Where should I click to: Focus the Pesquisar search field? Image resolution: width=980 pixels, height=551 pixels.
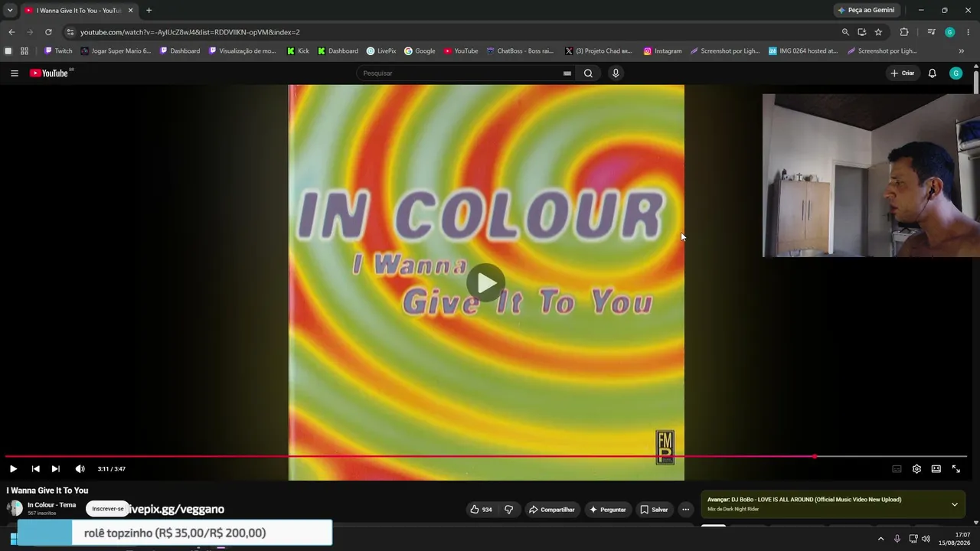[462, 73]
